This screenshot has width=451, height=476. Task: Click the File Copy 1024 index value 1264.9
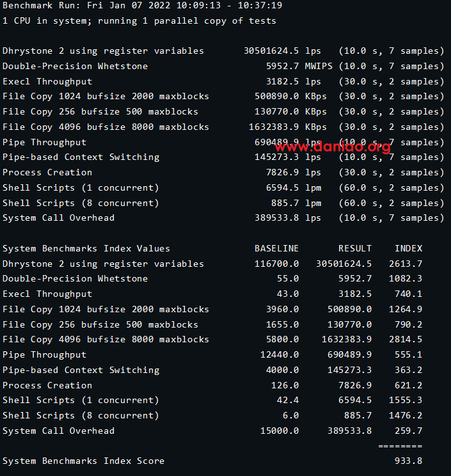(x=406, y=309)
